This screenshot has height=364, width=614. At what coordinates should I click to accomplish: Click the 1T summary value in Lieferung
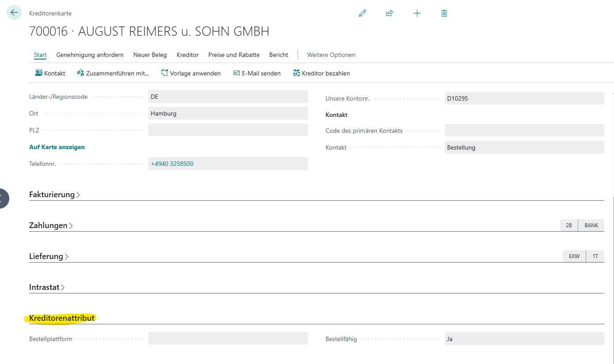click(595, 256)
